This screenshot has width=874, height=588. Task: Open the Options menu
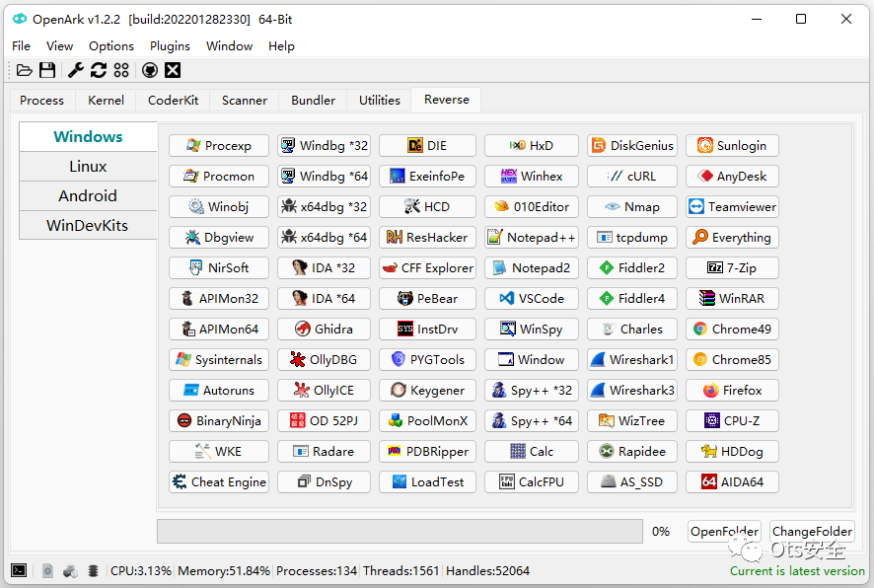tap(111, 45)
